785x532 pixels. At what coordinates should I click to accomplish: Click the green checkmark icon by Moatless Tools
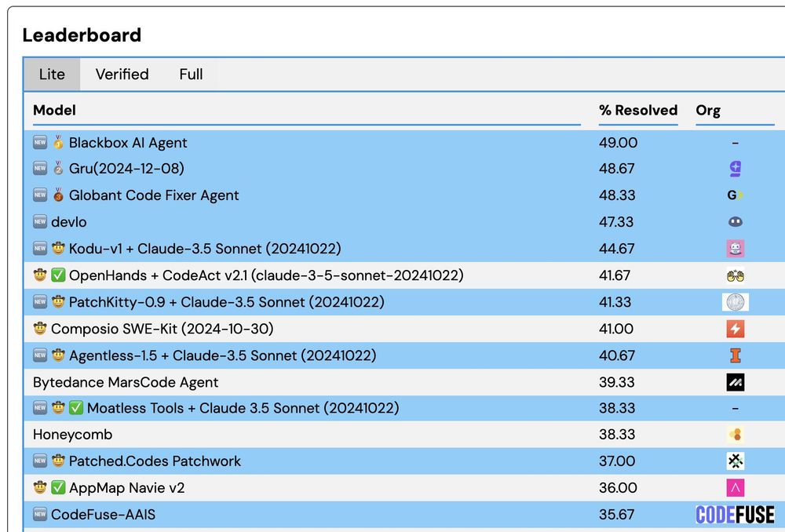point(75,408)
